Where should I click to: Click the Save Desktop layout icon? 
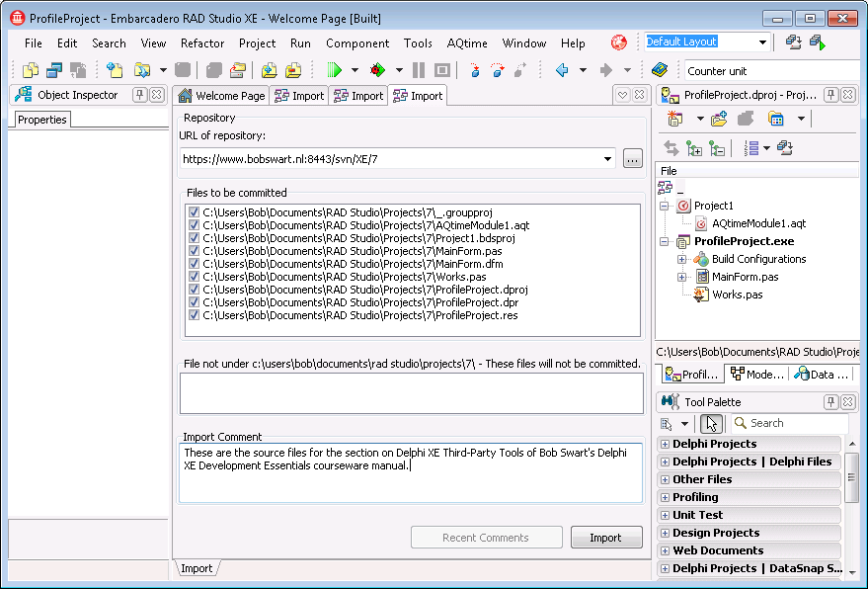[793, 42]
